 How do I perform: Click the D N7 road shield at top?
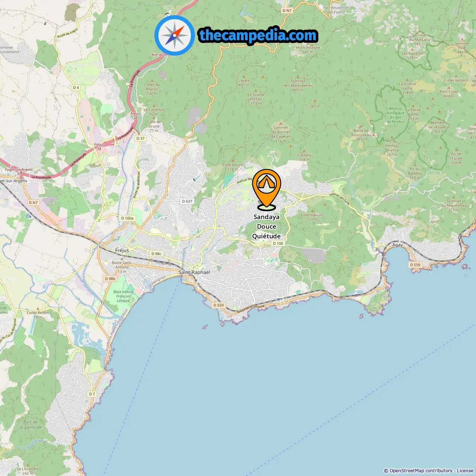(x=287, y=11)
